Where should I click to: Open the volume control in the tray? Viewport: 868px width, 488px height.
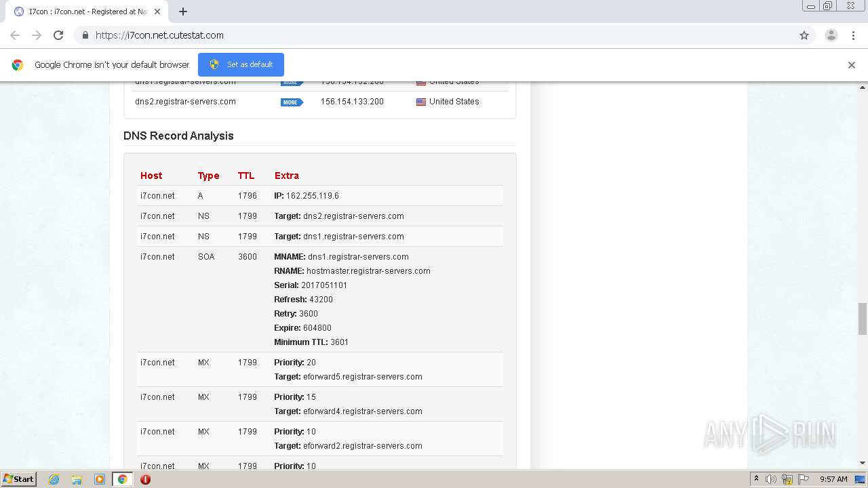771,479
